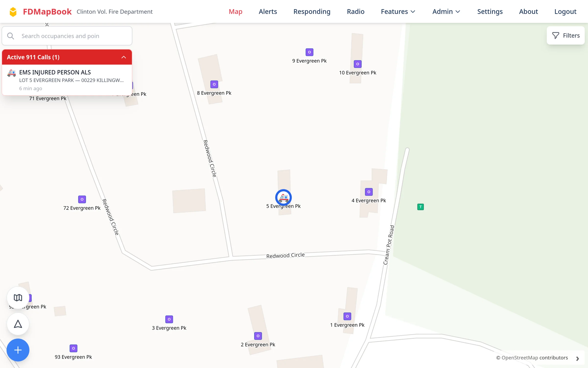Open the Radio page
588x368 pixels.
pyautogui.click(x=355, y=12)
